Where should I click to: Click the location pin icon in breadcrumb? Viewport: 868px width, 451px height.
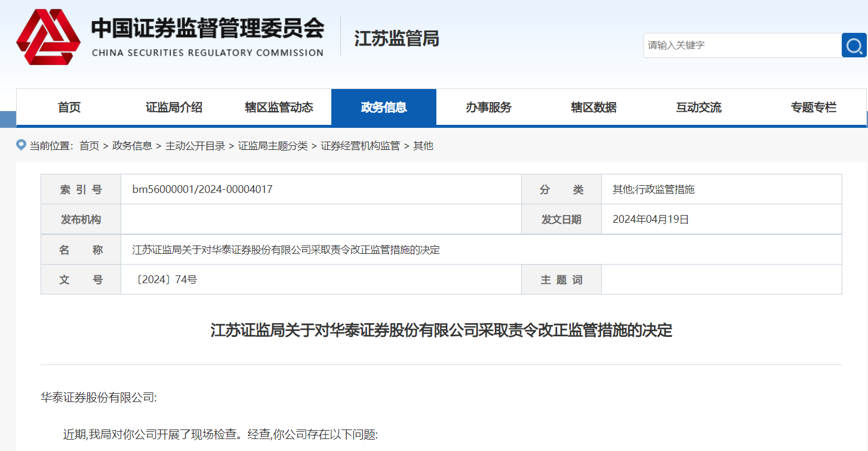point(21,145)
